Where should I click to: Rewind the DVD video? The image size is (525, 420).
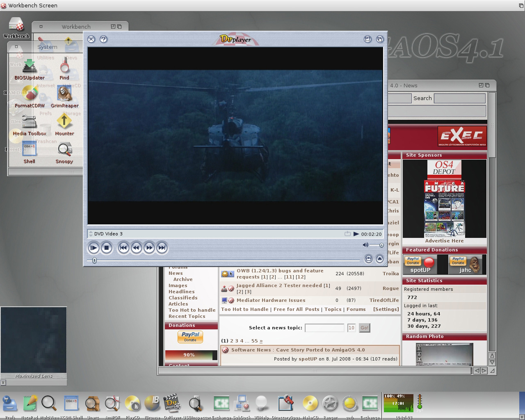tap(136, 248)
